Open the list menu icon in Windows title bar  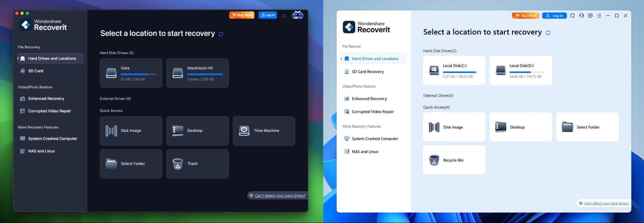point(599,15)
